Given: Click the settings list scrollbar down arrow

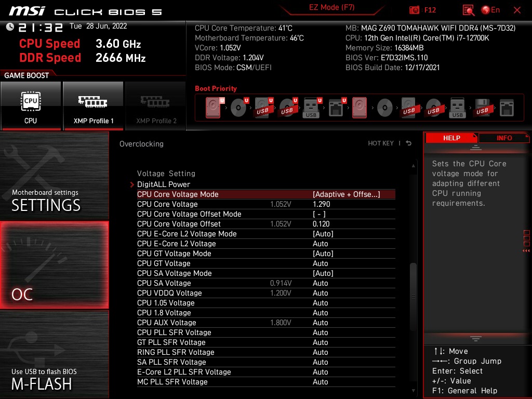Looking at the screenshot, I should pyautogui.click(x=413, y=391).
